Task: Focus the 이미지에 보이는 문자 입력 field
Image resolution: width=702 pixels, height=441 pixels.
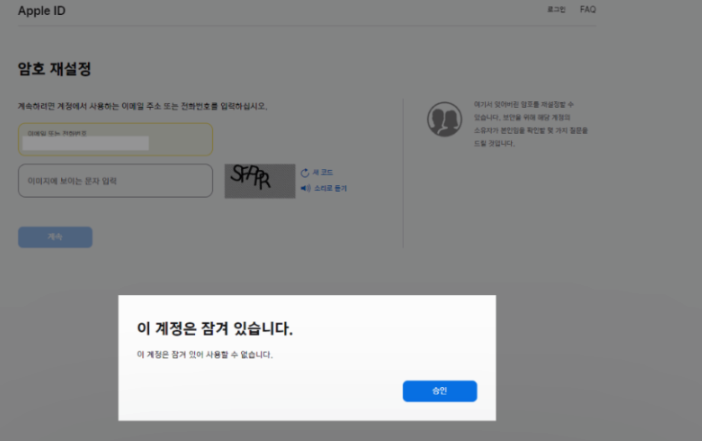Action: tap(116, 180)
